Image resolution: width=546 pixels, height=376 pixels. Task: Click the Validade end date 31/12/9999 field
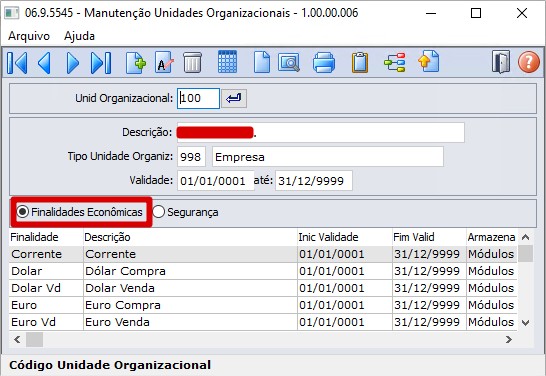(x=314, y=181)
